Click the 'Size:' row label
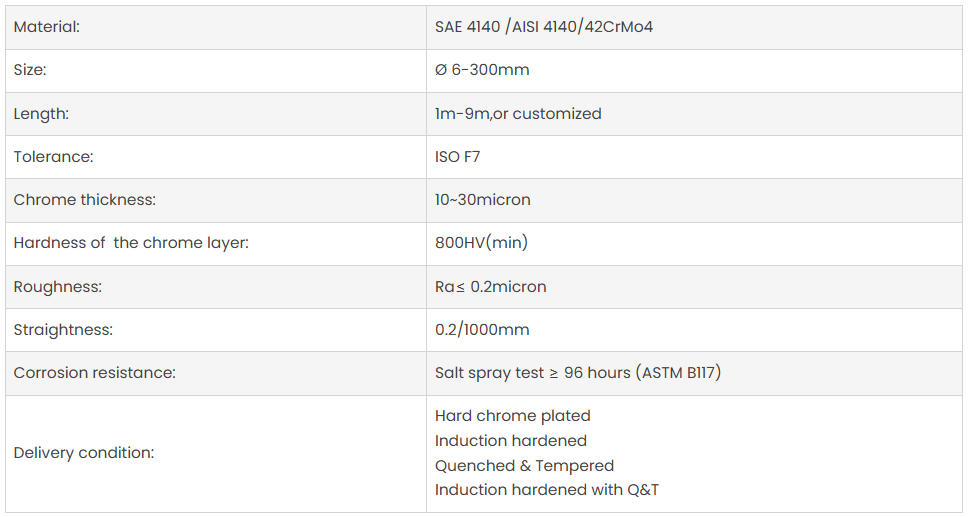 click(x=30, y=70)
